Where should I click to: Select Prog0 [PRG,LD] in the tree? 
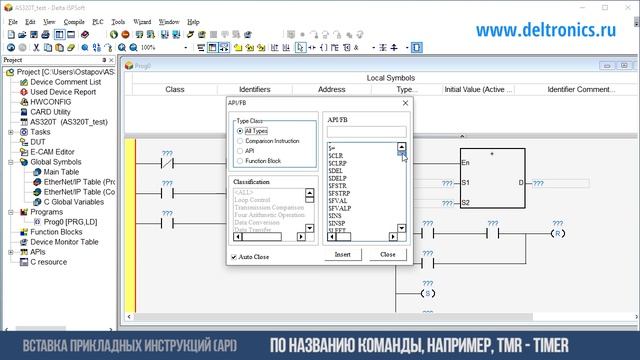(70, 222)
